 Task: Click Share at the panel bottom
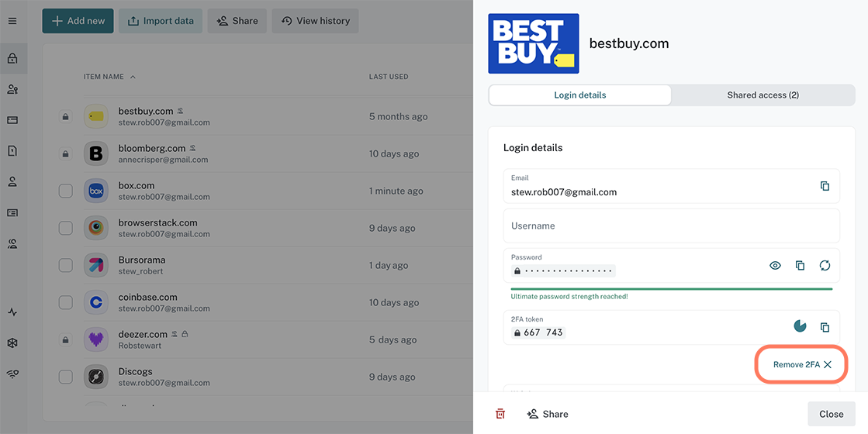point(548,414)
